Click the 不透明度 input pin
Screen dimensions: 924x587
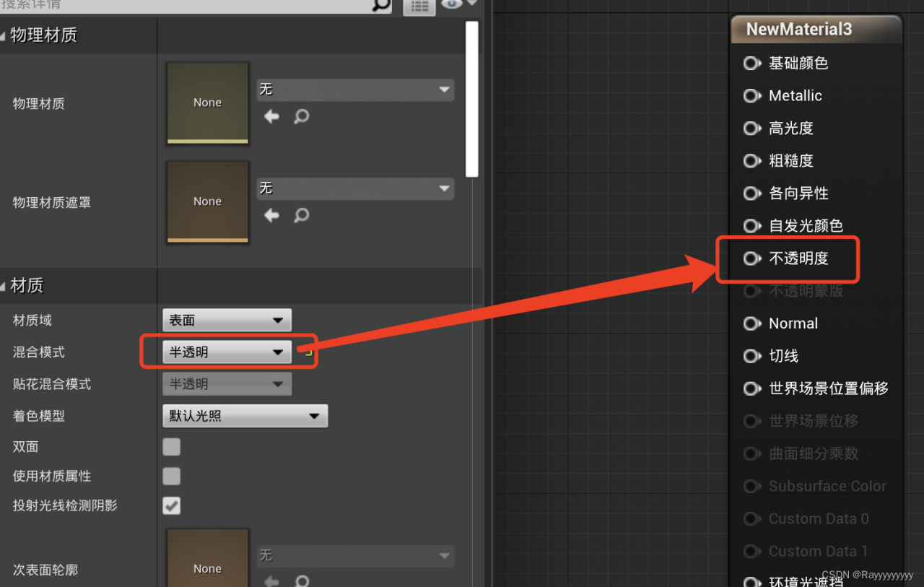[x=752, y=258]
